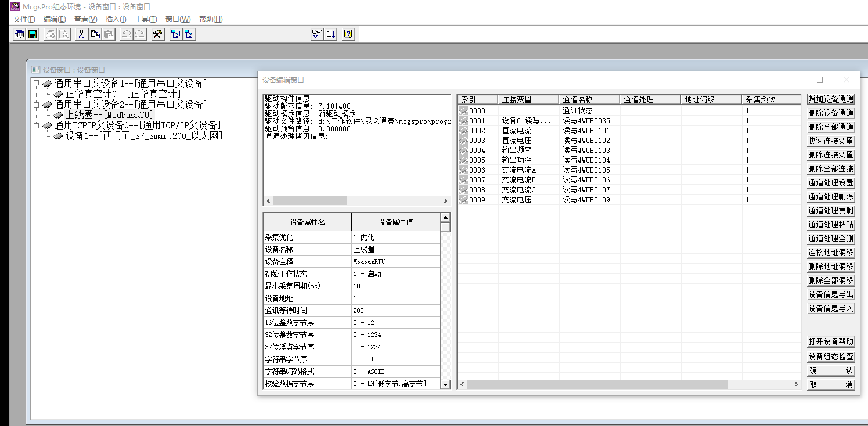Click the Cut scissors toolbar icon

(x=82, y=34)
